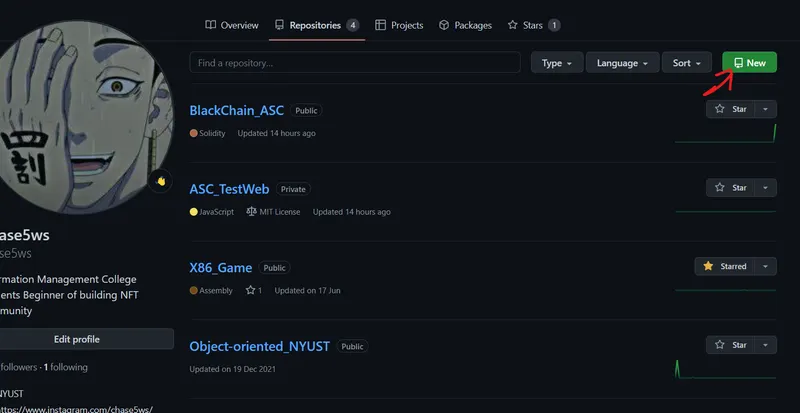Switch to the Repositories tab
The width and height of the screenshot is (800, 413).
point(317,25)
